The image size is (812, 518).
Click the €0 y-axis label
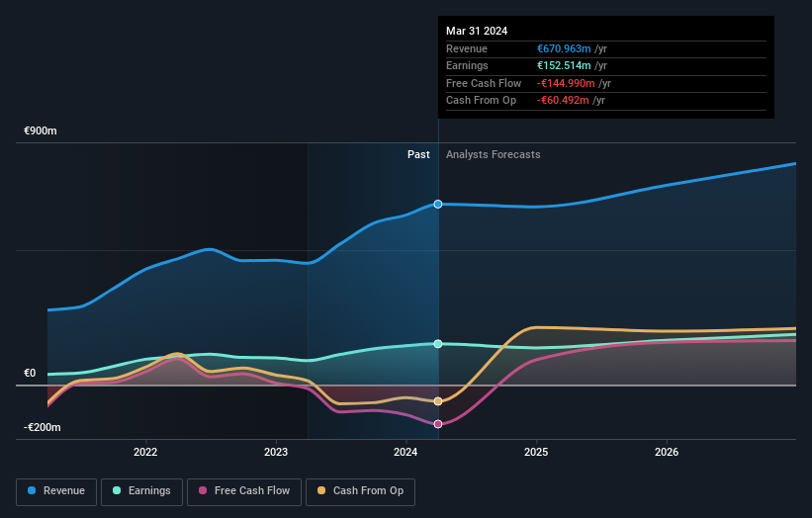point(30,373)
